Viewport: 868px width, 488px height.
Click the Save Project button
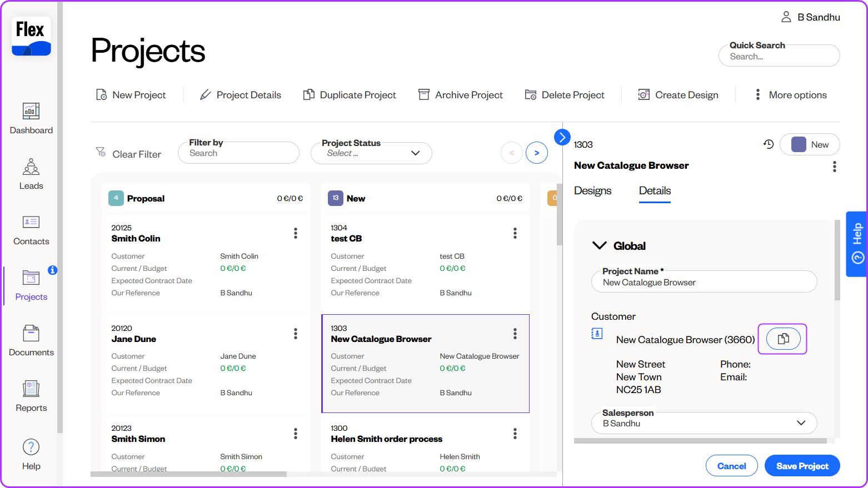coord(802,466)
